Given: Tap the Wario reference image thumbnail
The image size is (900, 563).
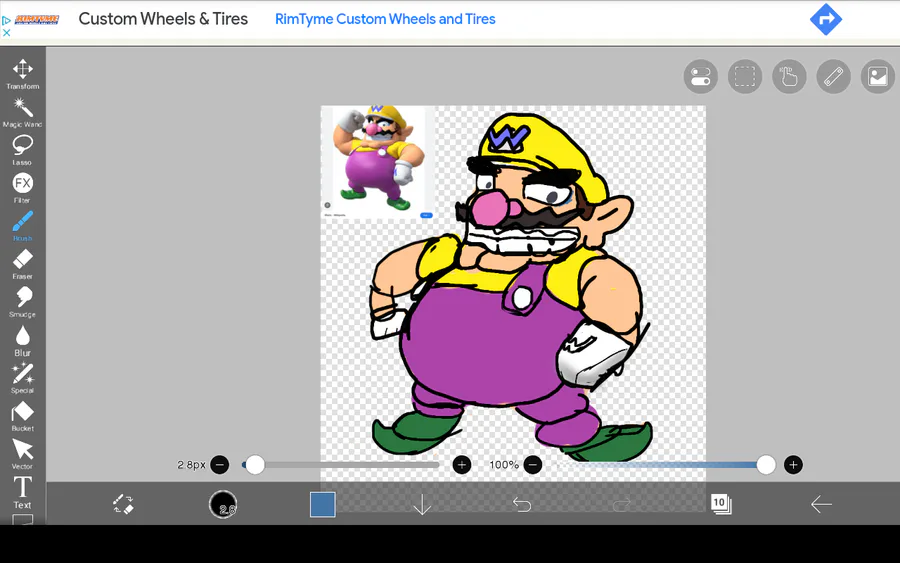Looking at the screenshot, I should (x=378, y=162).
